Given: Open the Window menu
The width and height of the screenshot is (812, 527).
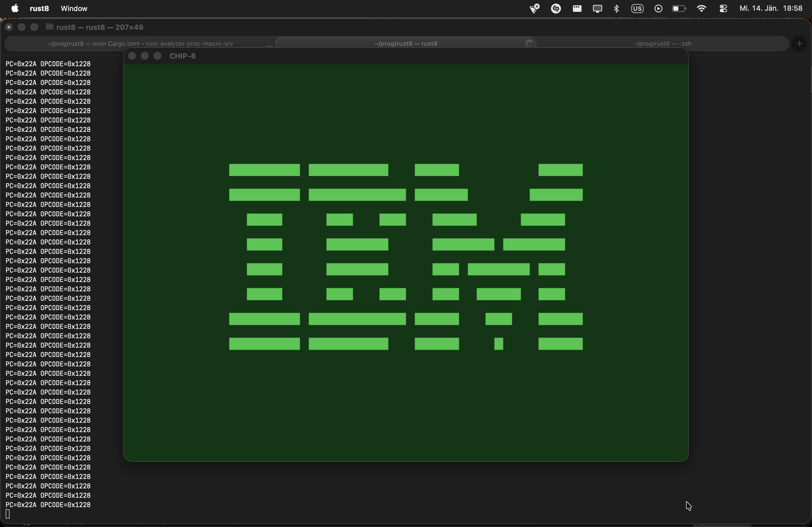Looking at the screenshot, I should point(74,8).
